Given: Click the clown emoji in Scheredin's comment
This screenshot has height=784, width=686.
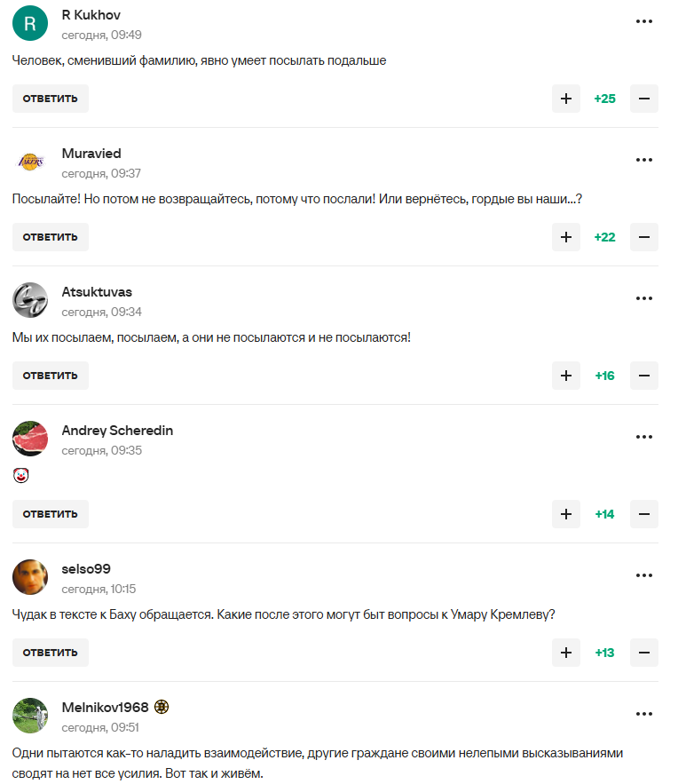Looking at the screenshot, I should click(x=21, y=477).
